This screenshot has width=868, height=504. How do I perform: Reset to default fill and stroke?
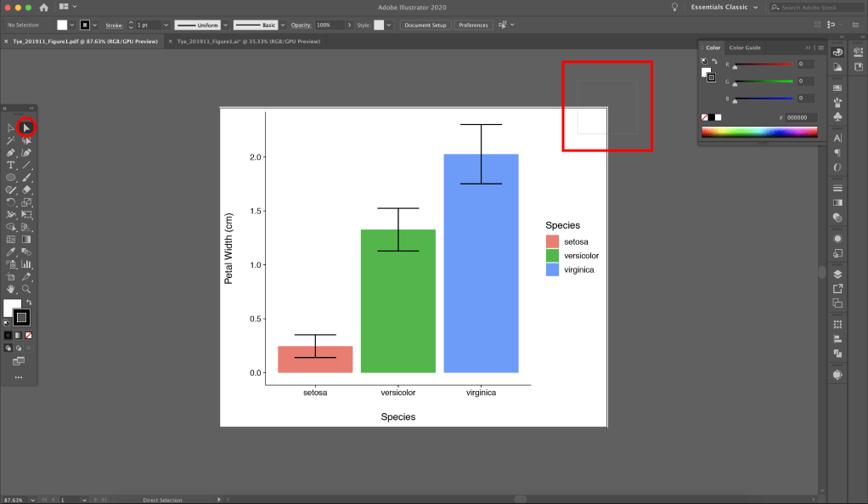pyautogui.click(x=7, y=323)
